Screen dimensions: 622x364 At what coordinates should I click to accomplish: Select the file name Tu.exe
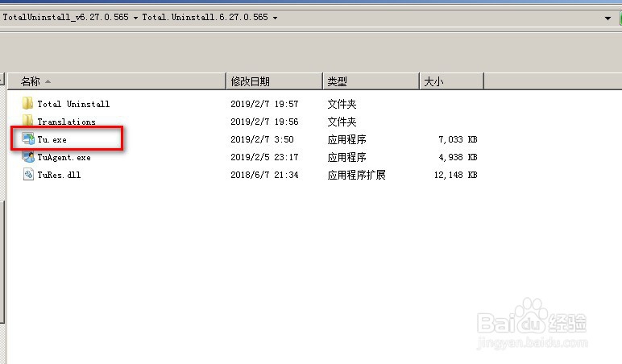tap(52, 139)
